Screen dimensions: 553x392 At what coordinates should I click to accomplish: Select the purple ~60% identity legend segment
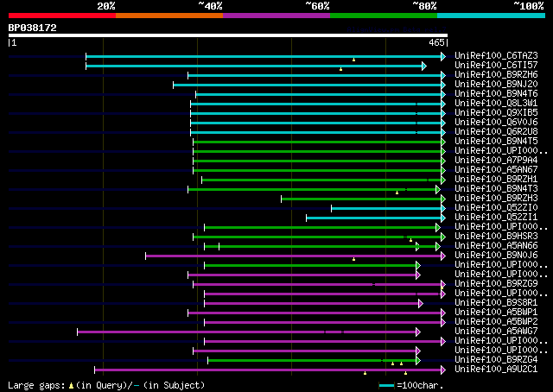pos(276,16)
